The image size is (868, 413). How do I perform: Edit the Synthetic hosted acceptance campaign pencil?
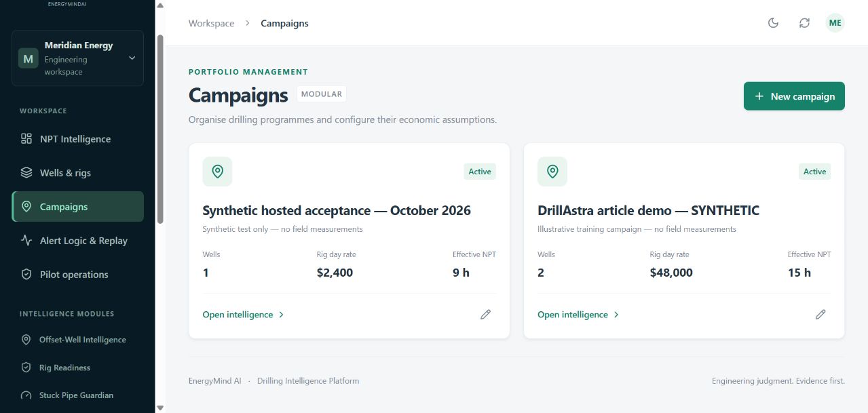tap(485, 315)
